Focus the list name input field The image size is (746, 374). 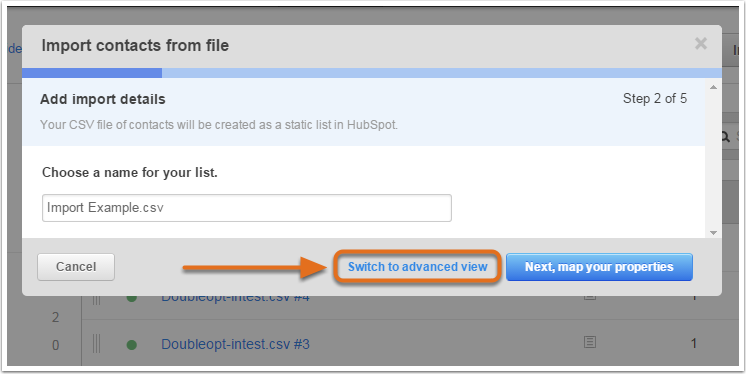(247, 208)
